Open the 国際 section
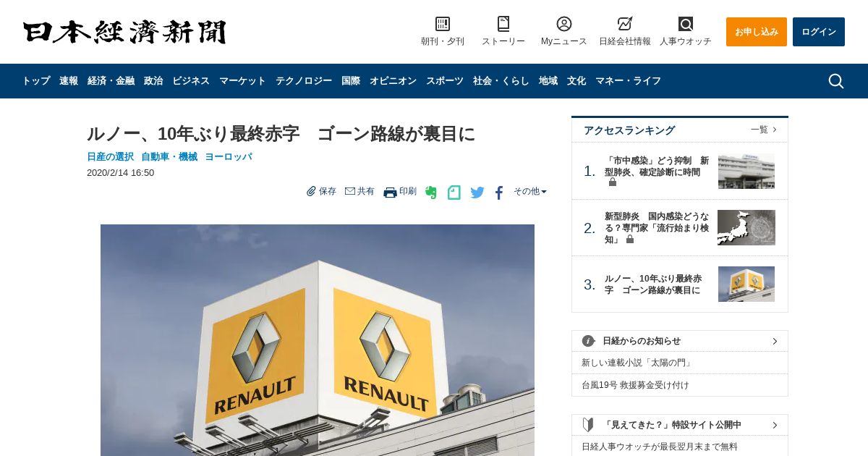The height and width of the screenshot is (456, 868). click(x=351, y=81)
